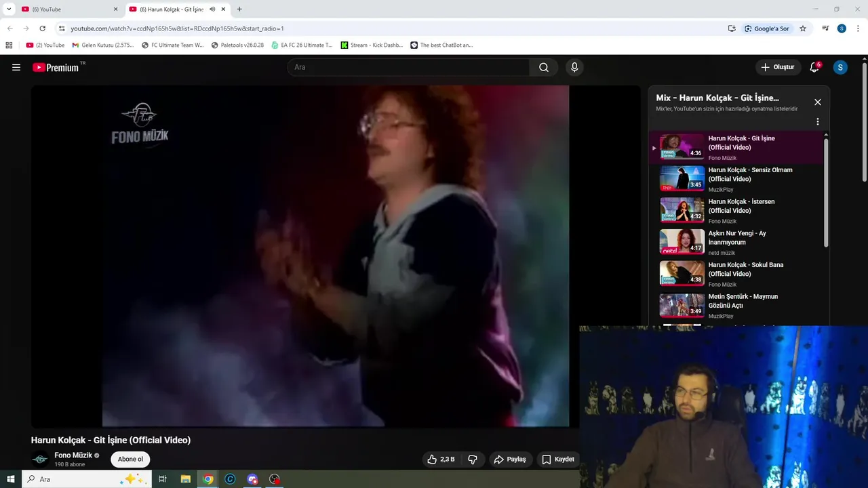Open Gelen Kutusu Gmail bookmark
Screen dimensions: 868x488
coord(103,45)
